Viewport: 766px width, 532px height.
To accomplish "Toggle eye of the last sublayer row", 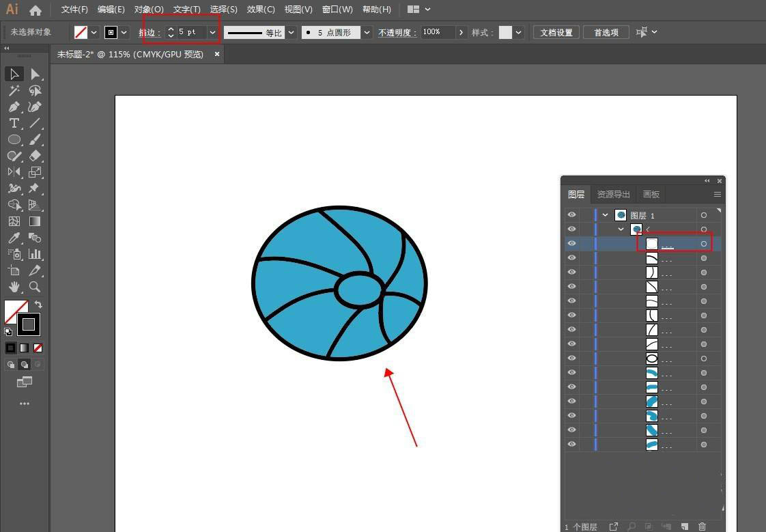I will (x=571, y=444).
